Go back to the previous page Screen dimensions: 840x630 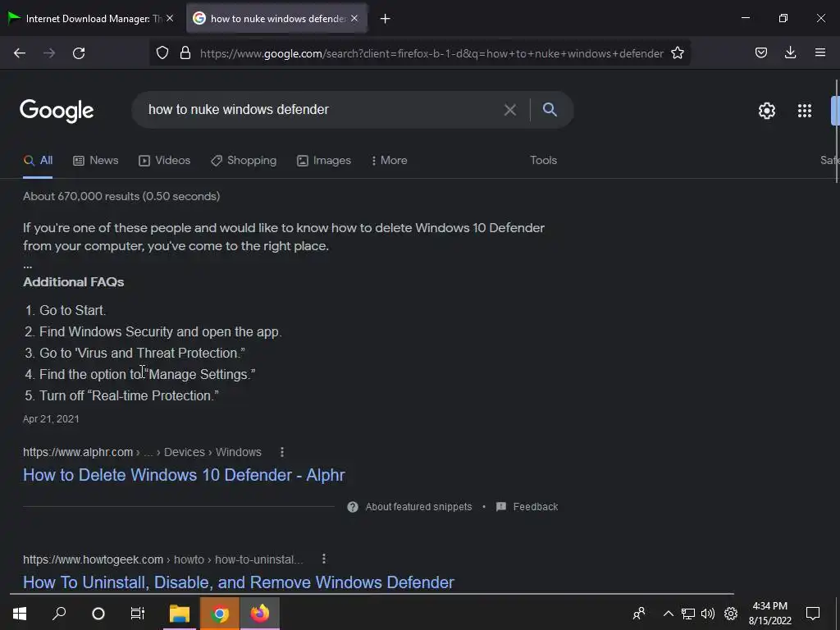tap(20, 53)
